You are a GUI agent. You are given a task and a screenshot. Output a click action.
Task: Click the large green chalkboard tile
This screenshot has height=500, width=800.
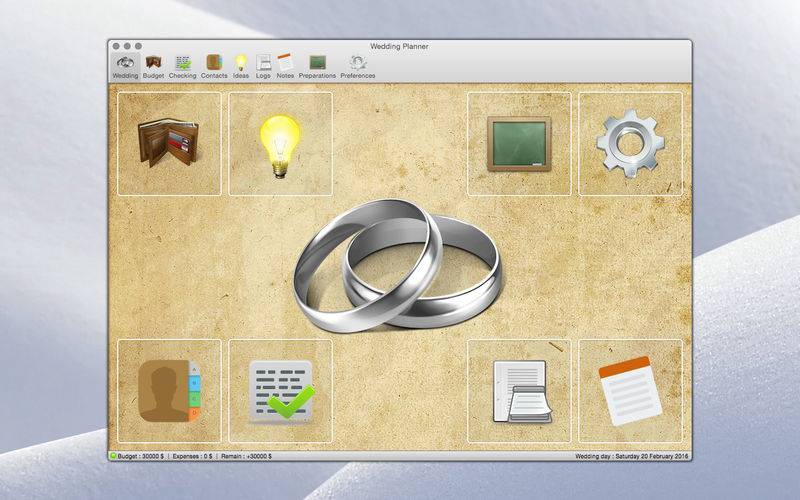point(519,144)
